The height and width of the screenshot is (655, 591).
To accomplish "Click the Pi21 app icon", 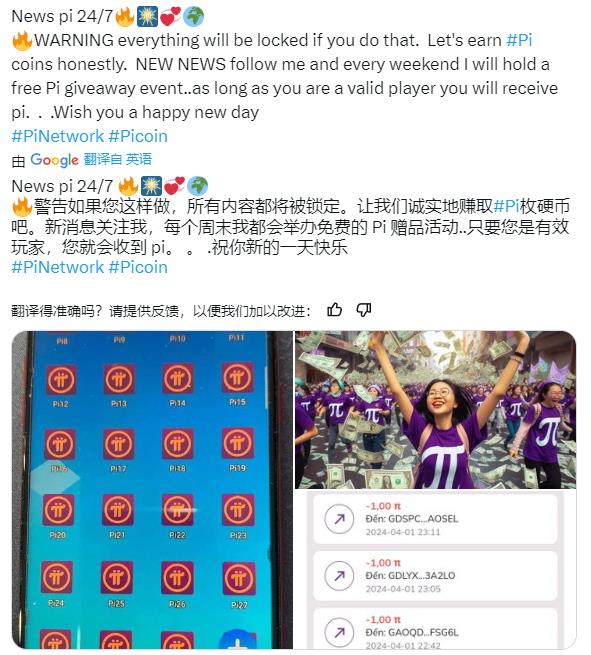I will [x=118, y=510].
